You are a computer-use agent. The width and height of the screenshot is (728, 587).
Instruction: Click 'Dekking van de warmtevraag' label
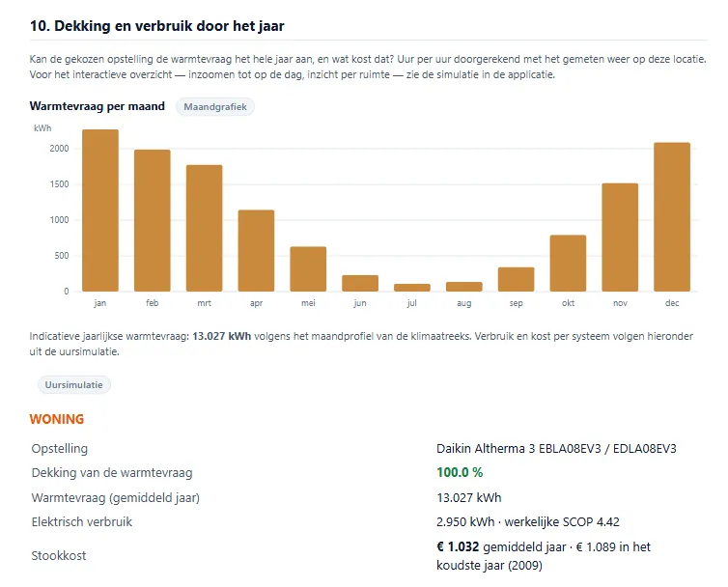click(112, 473)
